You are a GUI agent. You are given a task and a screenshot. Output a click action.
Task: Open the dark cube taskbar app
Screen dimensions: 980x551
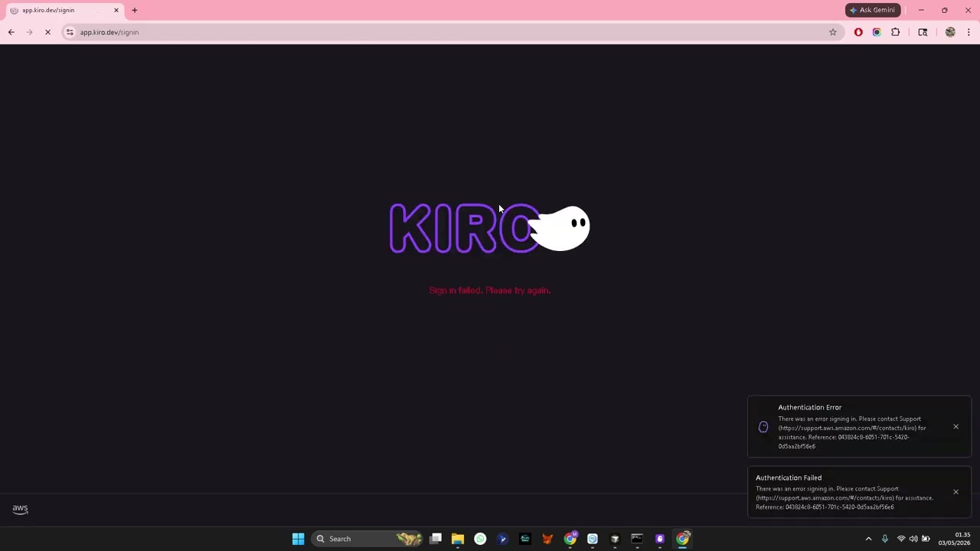[615, 539]
